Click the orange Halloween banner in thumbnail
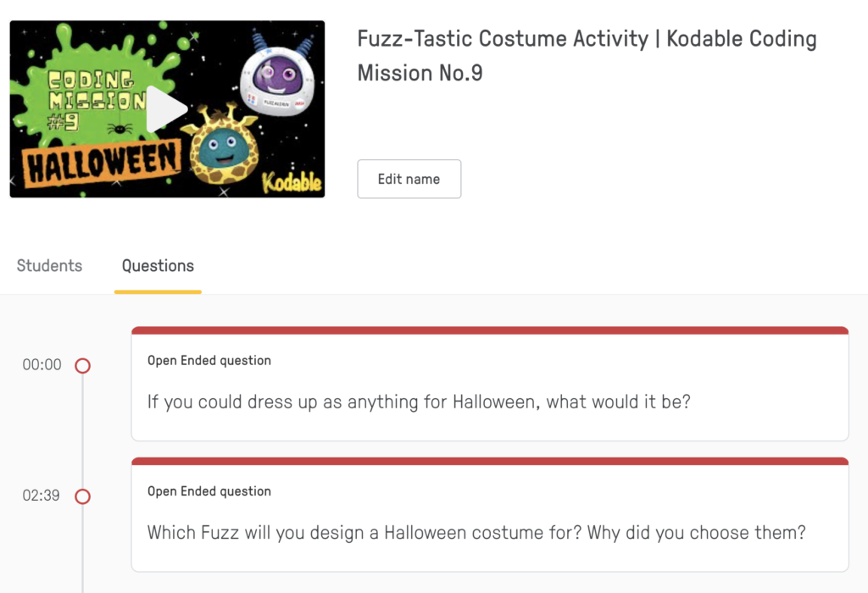The height and width of the screenshot is (593, 868). point(102,163)
